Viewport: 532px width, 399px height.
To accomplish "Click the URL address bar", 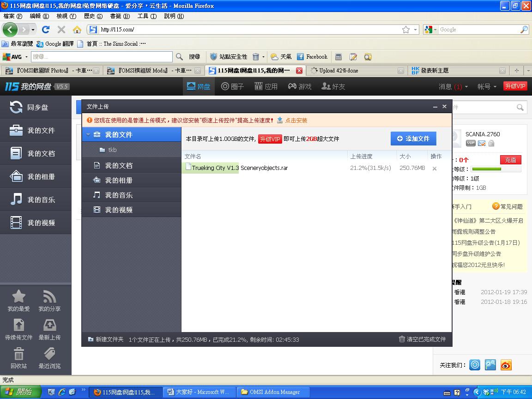I will [249, 30].
